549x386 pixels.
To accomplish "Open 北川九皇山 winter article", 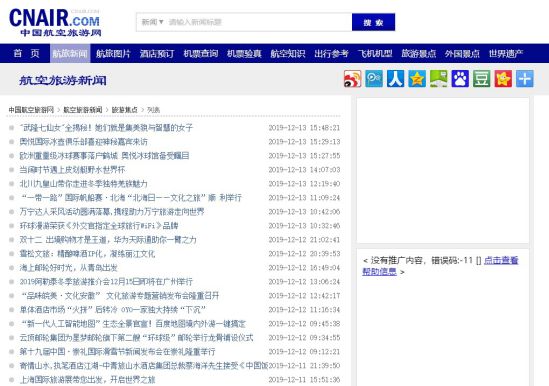I will [83, 184].
